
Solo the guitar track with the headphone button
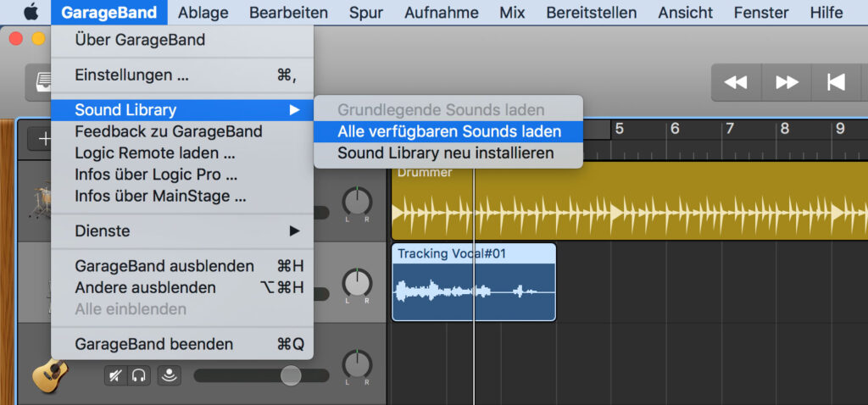pyautogui.click(x=139, y=376)
